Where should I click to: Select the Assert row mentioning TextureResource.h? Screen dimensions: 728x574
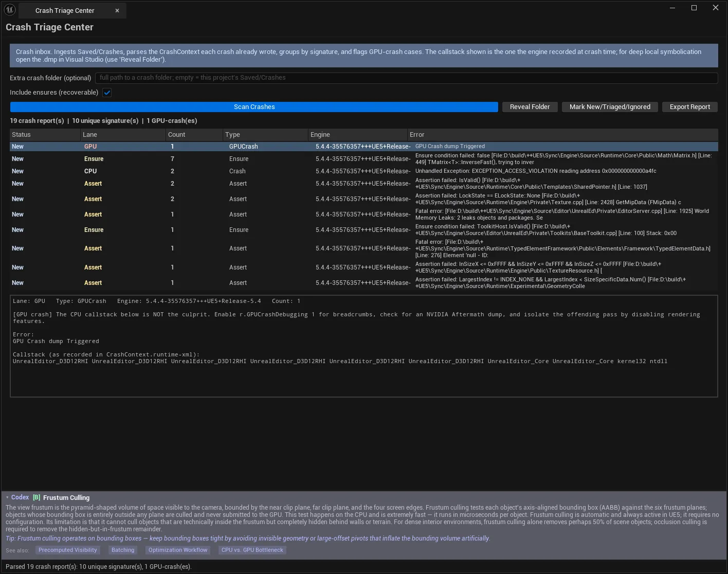click(364, 267)
